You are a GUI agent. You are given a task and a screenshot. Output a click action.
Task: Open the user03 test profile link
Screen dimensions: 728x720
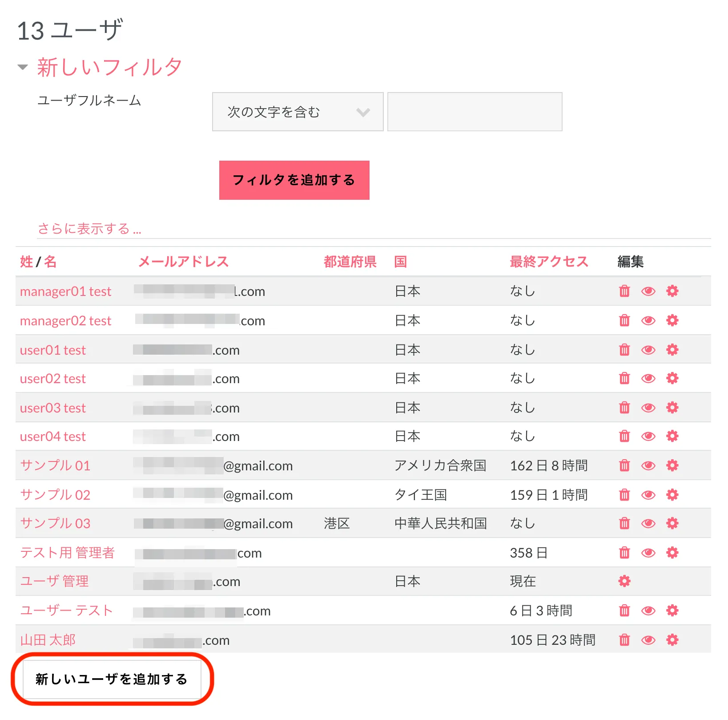click(x=53, y=408)
